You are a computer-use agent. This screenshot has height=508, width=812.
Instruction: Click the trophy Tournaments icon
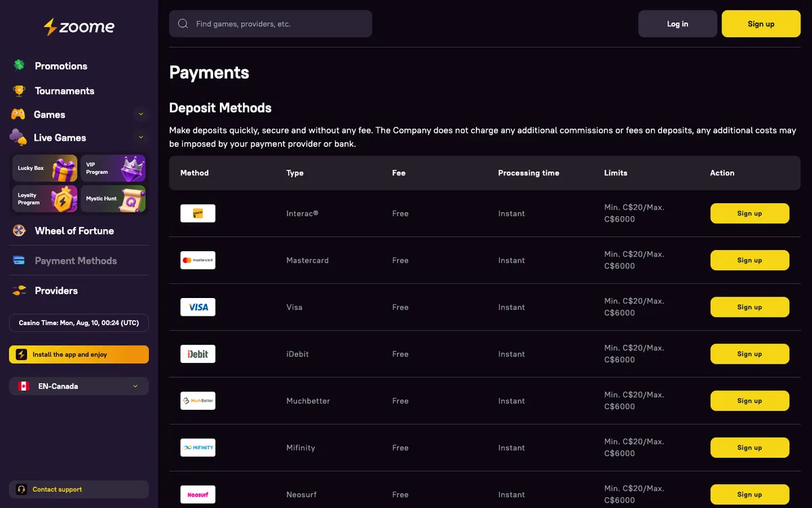click(x=19, y=91)
